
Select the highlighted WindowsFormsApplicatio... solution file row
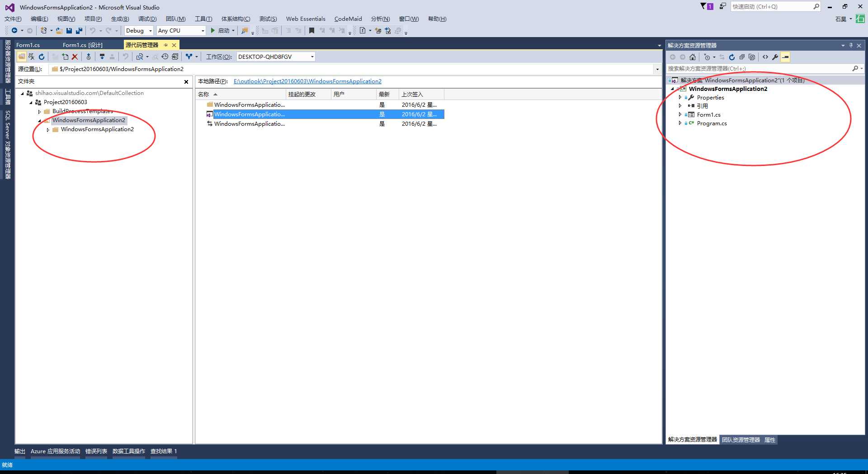coord(325,114)
